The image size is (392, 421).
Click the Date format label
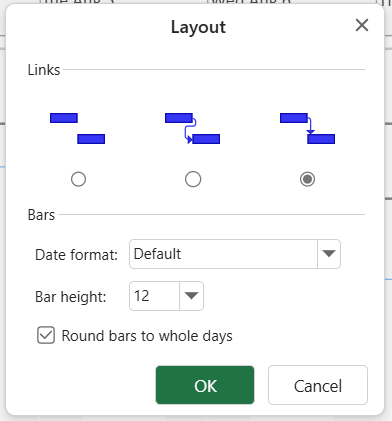pos(76,255)
